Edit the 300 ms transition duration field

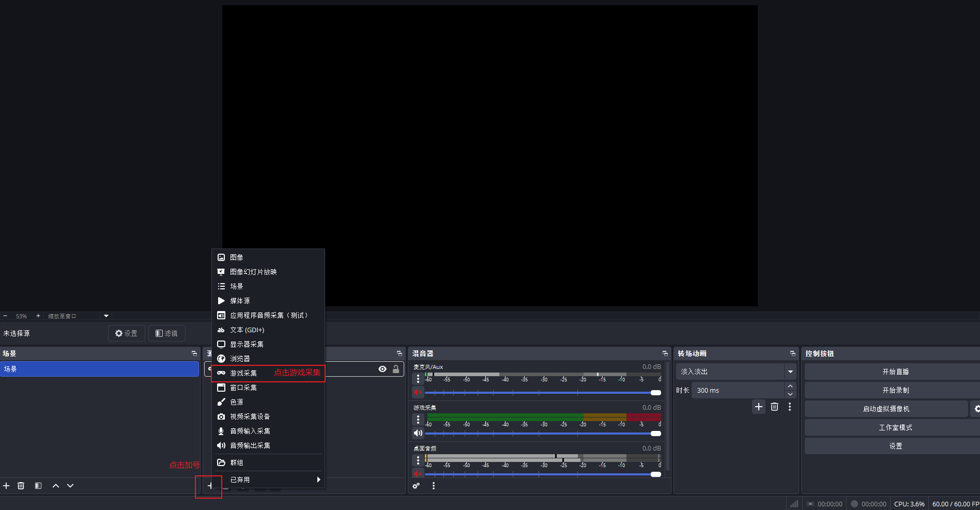739,390
